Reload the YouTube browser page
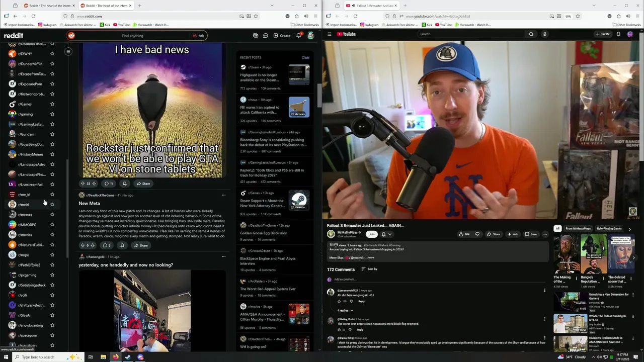Viewport: 644px width, 362px height. [x=355, y=16]
